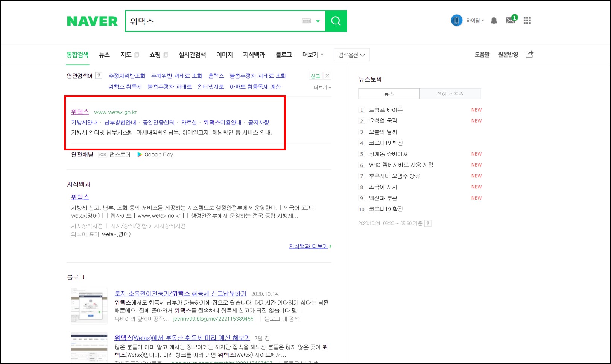Open blog post 토지 소유권이전등기/위택스 취득세
This screenshot has width=611, height=364.
(181, 294)
